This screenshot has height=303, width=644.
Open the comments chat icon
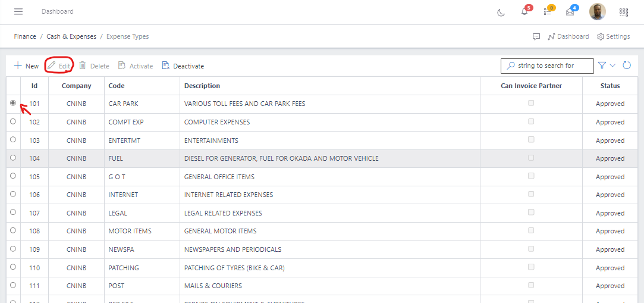536,36
